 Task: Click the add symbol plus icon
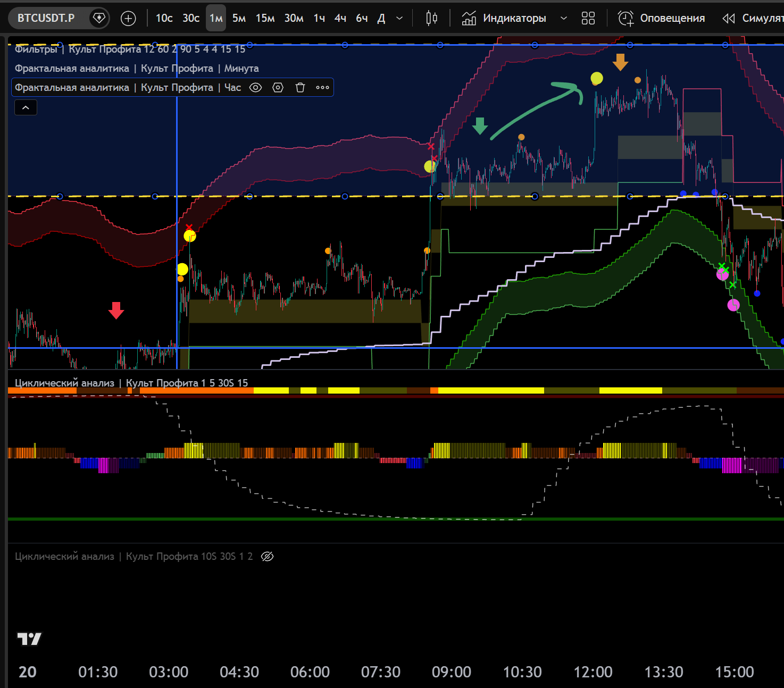[x=128, y=18]
